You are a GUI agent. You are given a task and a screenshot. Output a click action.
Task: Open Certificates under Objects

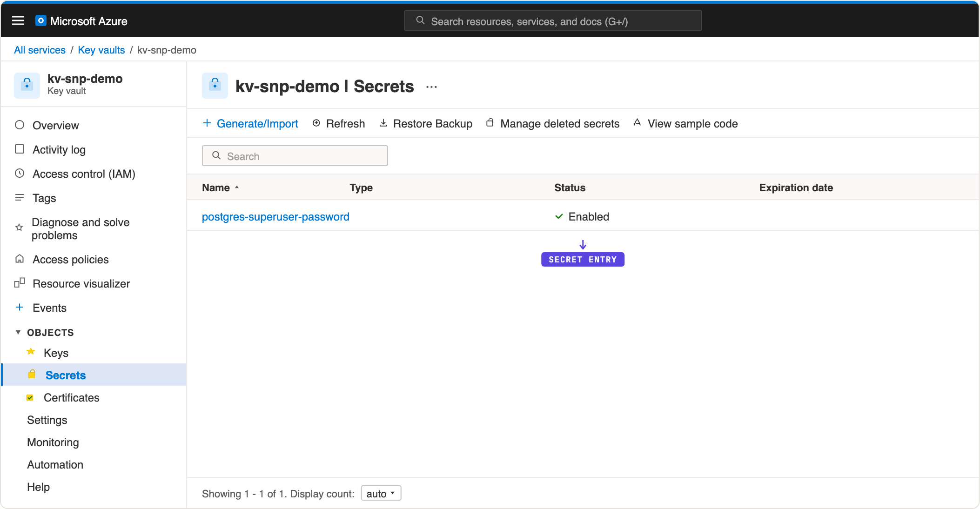tap(72, 397)
